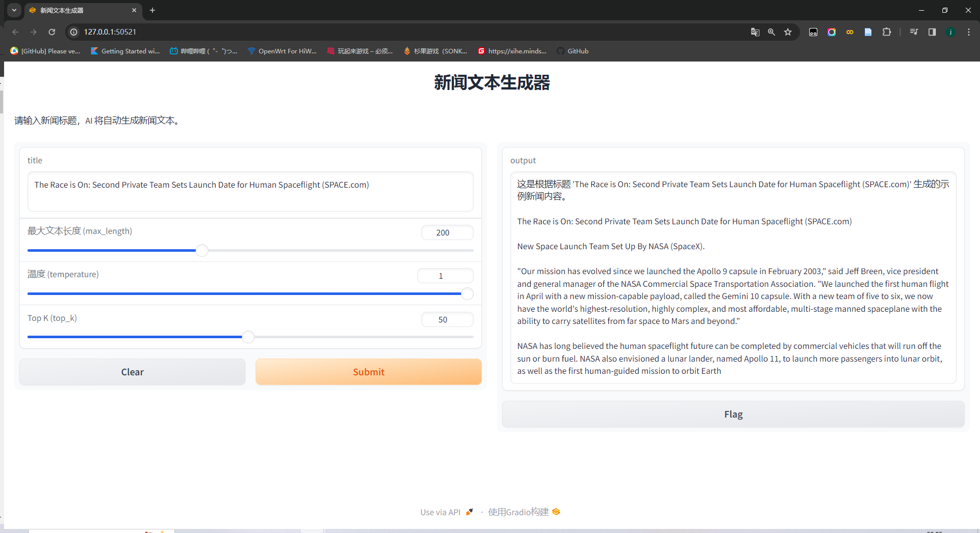The image size is (980, 533).
Task: Reload the page with the refresh icon
Action: coord(52,32)
